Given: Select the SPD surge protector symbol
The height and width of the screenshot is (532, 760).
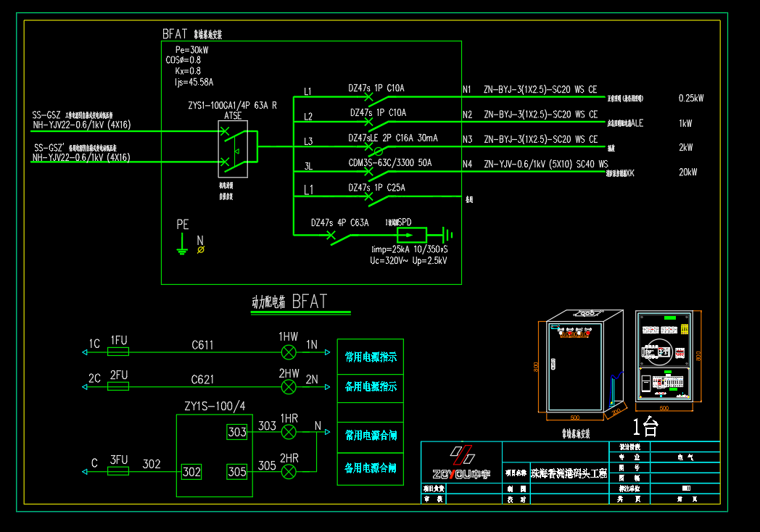Looking at the screenshot, I should (412, 235).
